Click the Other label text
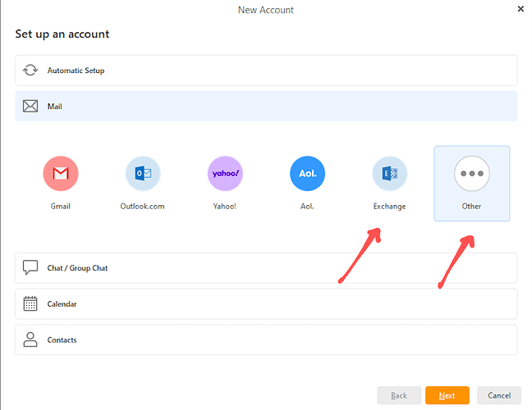The height and width of the screenshot is (410, 532). click(471, 206)
